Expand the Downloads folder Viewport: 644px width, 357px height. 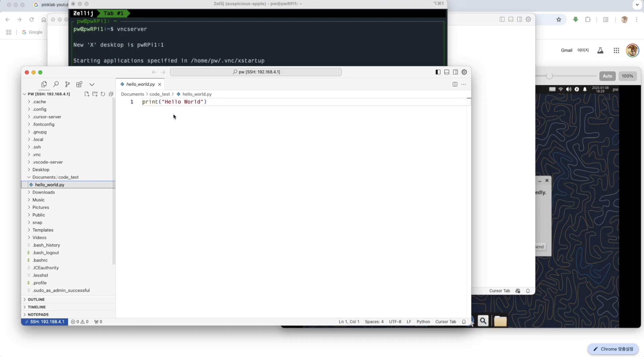(43, 192)
